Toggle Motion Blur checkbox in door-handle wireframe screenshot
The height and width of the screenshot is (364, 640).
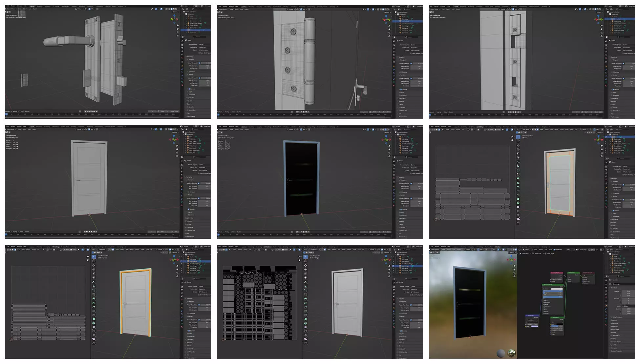pyautogui.click(x=188, y=110)
